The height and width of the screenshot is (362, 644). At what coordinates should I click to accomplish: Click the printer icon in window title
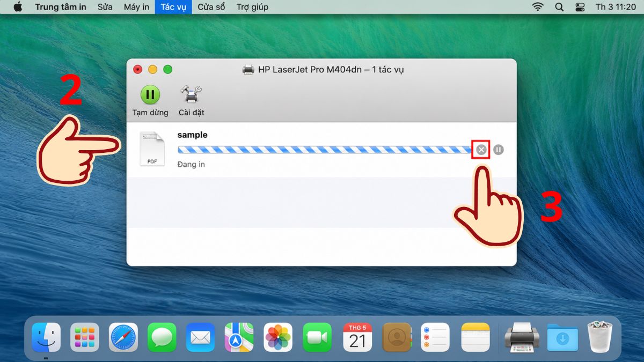click(x=248, y=70)
